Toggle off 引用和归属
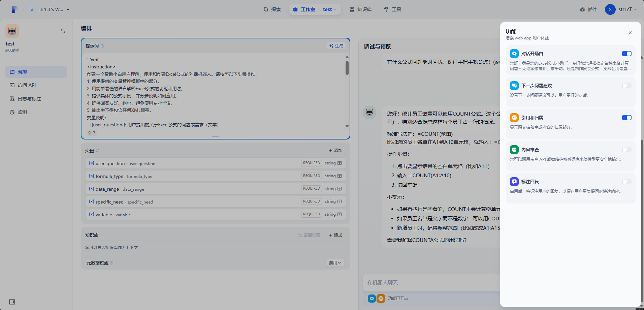Screen dimensions: 644x310 click(627, 118)
